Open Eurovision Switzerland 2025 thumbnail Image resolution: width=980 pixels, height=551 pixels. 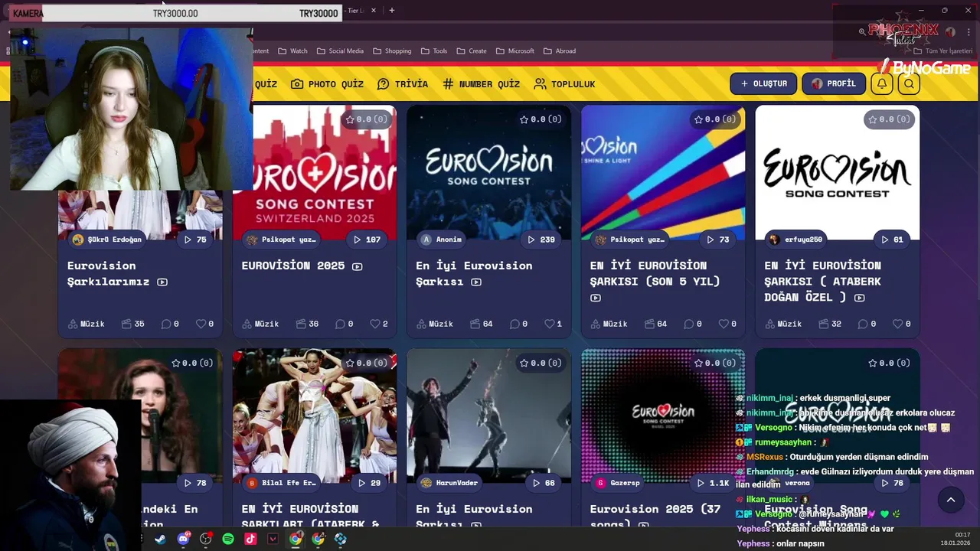click(x=315, y=172)
